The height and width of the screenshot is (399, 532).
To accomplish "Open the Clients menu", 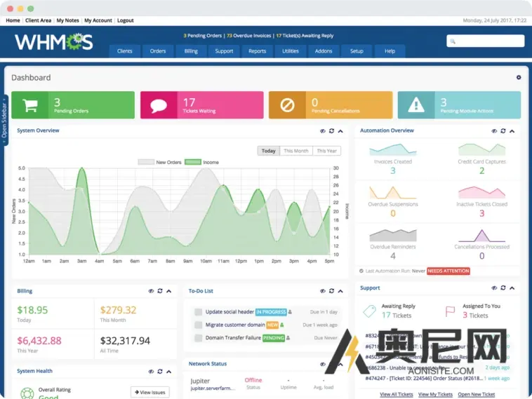I will pyautogui.click(x=124, y=51).
